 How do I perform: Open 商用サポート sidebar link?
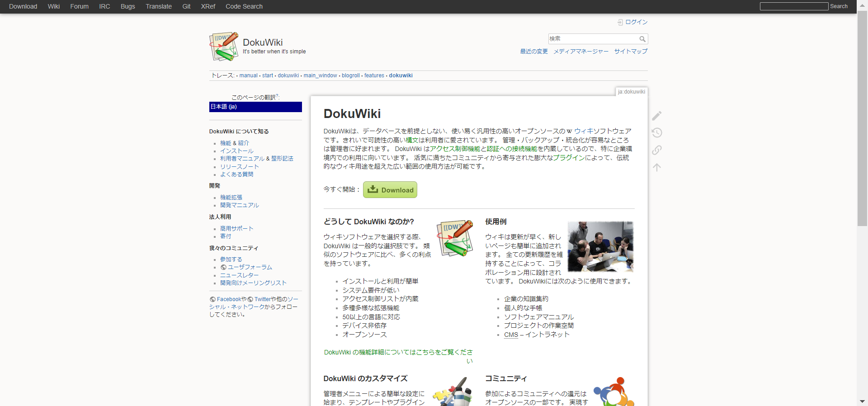[237, 229]
